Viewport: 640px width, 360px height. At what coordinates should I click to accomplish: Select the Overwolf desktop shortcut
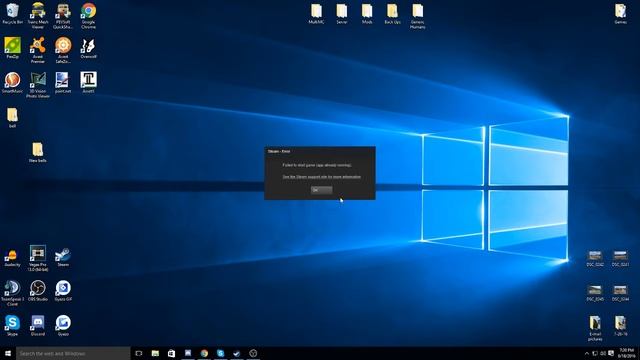[88, 48]
